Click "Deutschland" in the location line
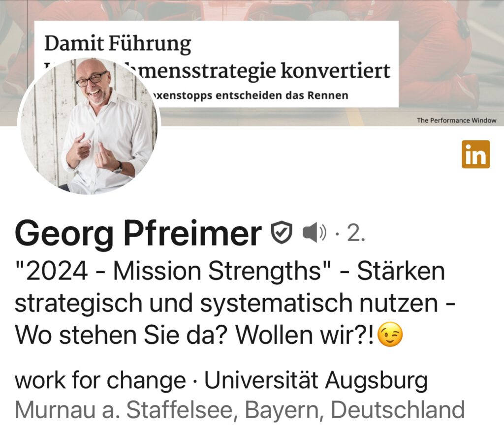 pos(398,410)
